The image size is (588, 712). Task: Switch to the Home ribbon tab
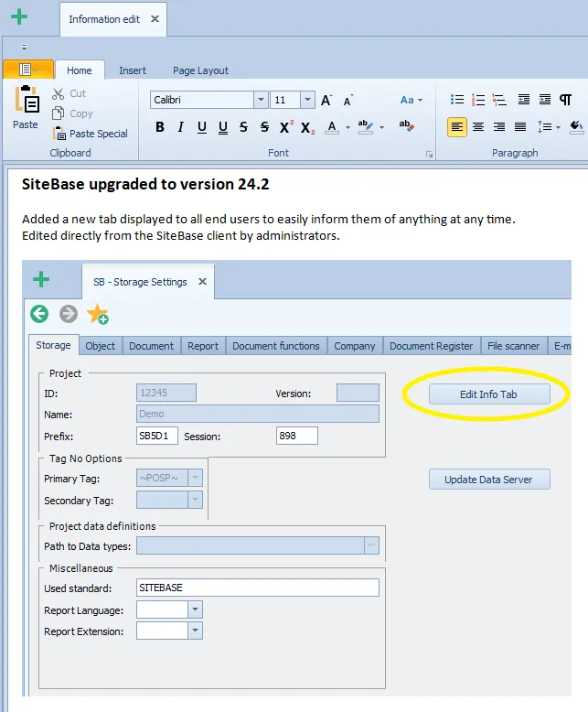tap(80, 70)
